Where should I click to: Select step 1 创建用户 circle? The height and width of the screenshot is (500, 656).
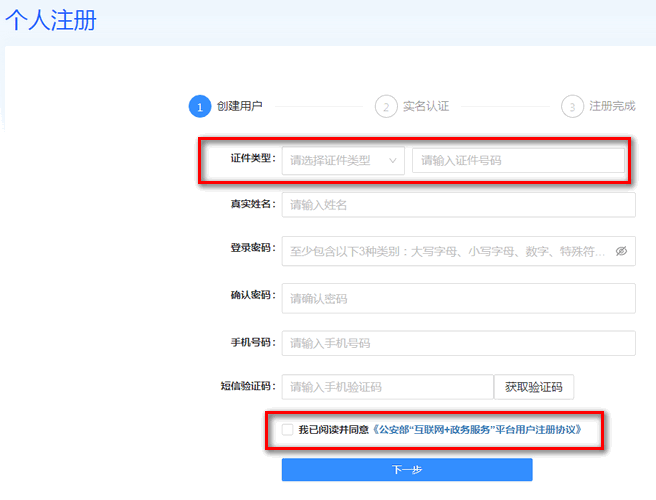[200, 106]
